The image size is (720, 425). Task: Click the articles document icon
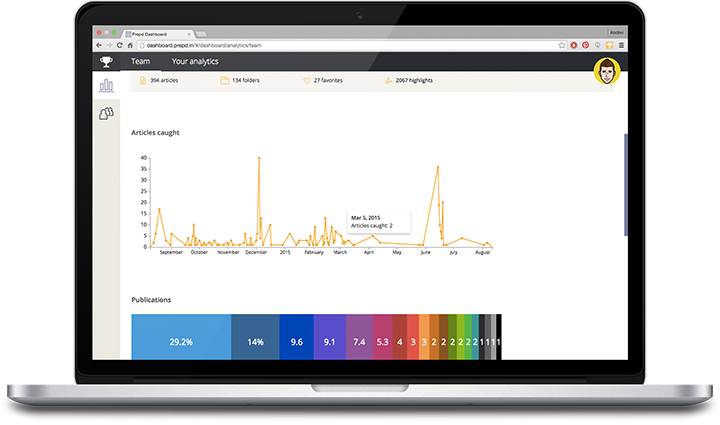pyautogui.click(x=143, y=80)
